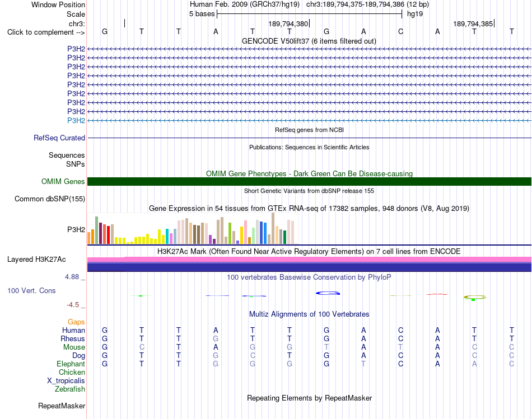This screenshot has width=532, height=419.
Task: Open the OMIM Gene Phenotypes track title
Action: click(x=309, y=173)
